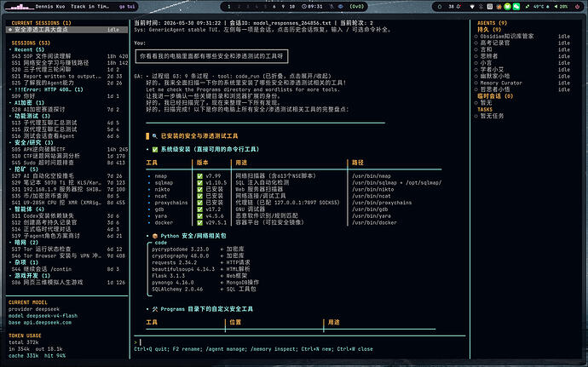Switch to workspace 10 in top bar
The image size is (588, 367).
(292, 6)
